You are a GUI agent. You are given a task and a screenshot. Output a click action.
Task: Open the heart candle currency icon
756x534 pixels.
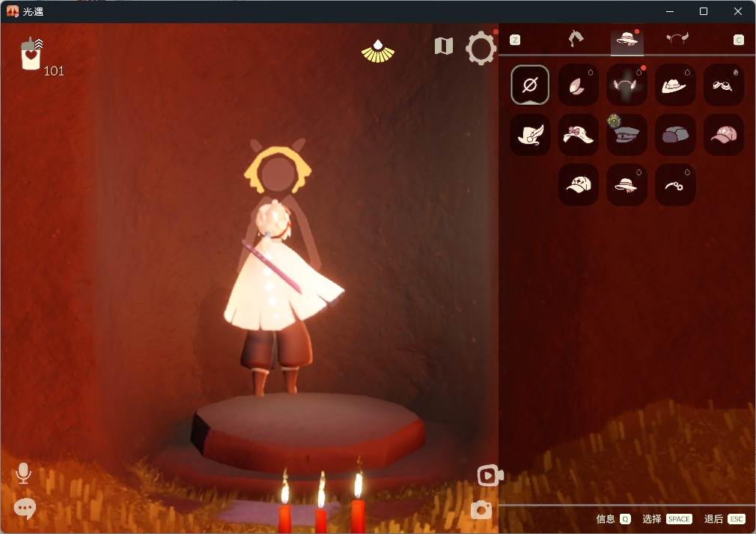pyautogui.click(x=31, y=55)
